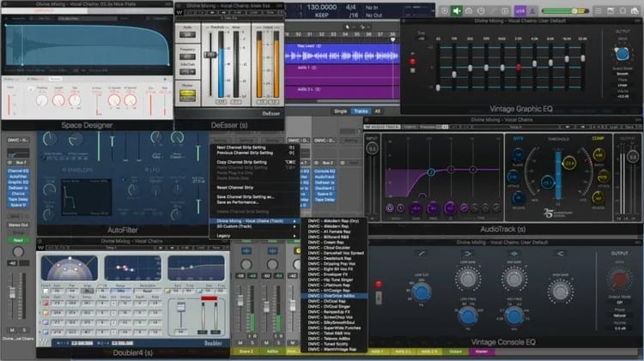The height and width of the screenshot is (361, 644).
Task: Click the pan knob on the Snare 2 strip
Action: coord(246,264)
